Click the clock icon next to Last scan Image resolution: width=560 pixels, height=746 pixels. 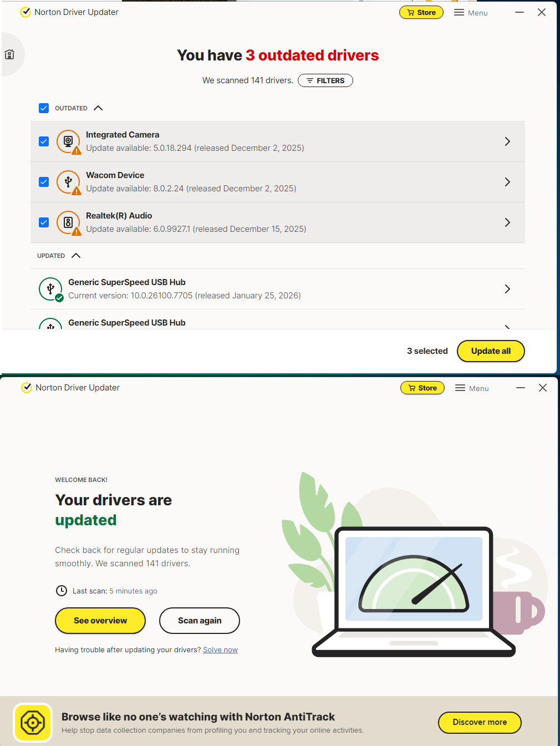(x=62, y=591)
